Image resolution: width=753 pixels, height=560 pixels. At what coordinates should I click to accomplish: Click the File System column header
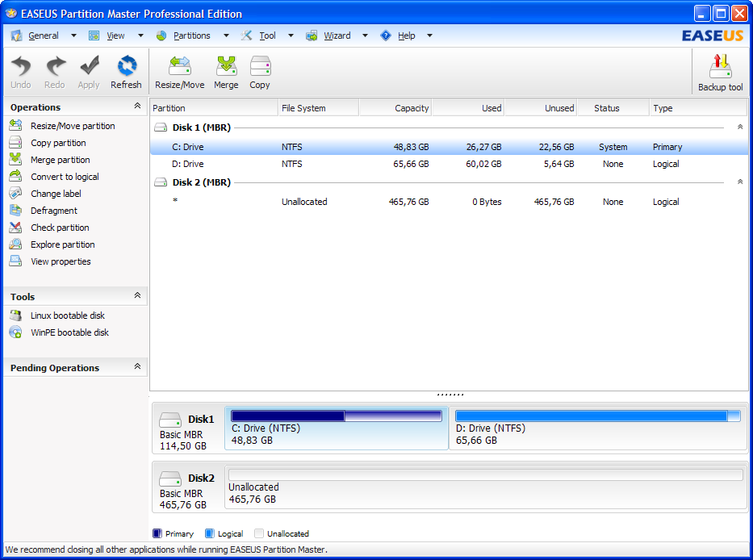[x=319, y=108]
